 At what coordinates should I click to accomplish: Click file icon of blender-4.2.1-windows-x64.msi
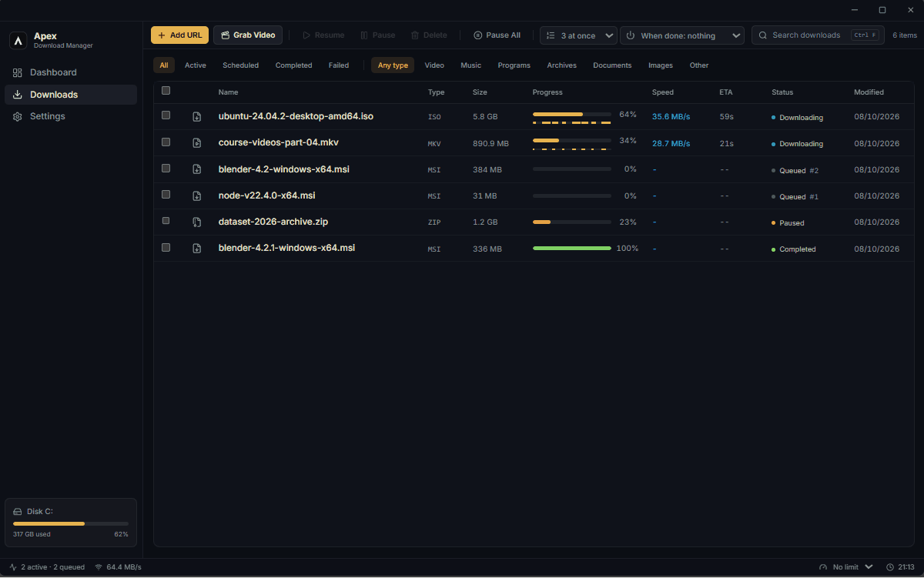click(x=196, y=248)
